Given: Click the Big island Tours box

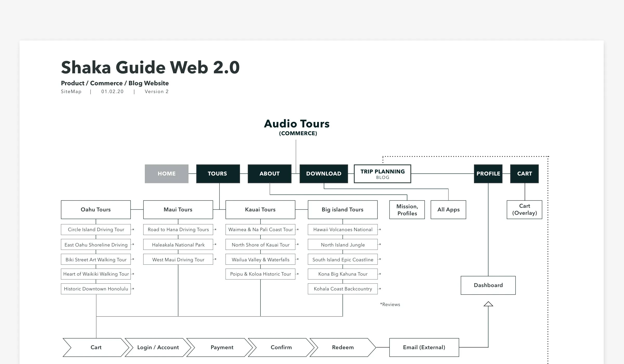Looking at the screenshot, I should coord(343,210).
